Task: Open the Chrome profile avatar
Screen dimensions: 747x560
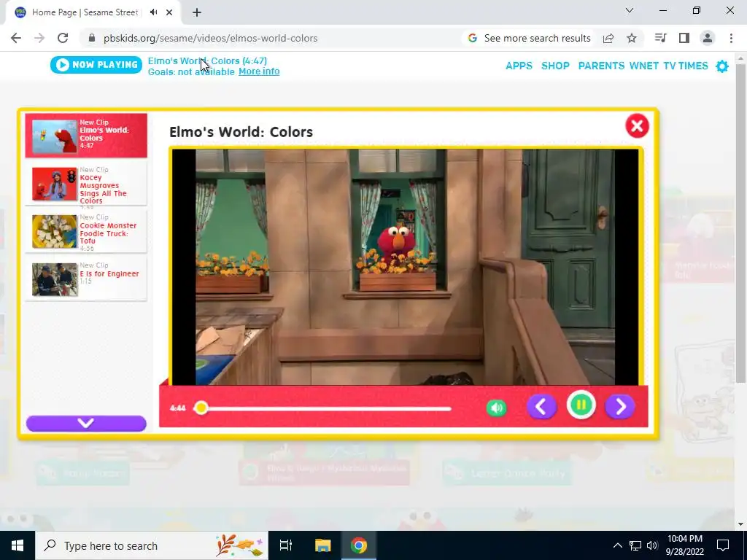Action: (708, 38)
